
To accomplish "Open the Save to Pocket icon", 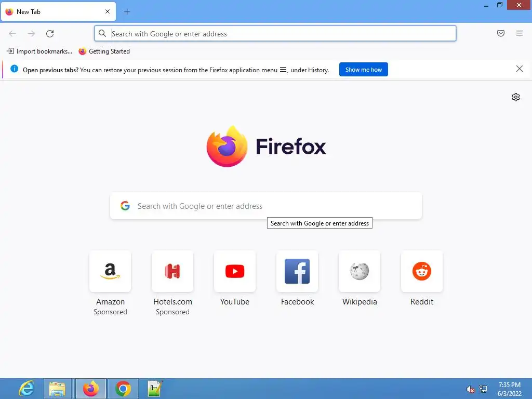I will (x=501, y=33).
